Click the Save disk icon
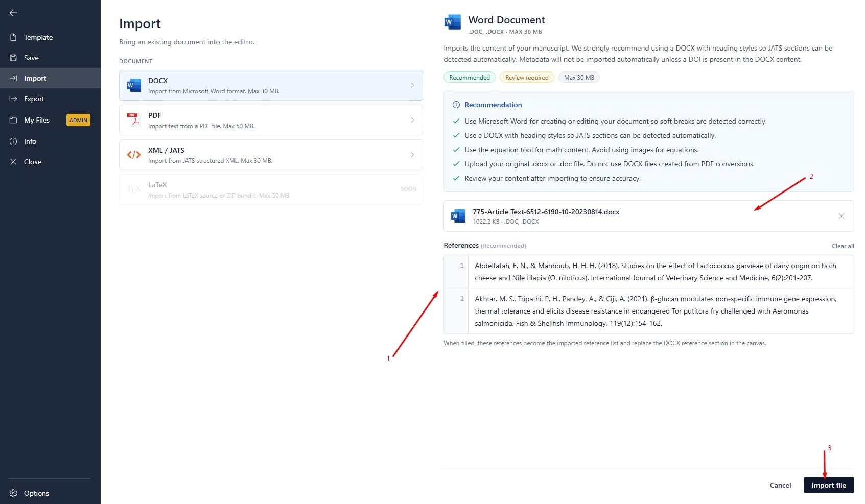The image size is (865, 504). (13, 58)
